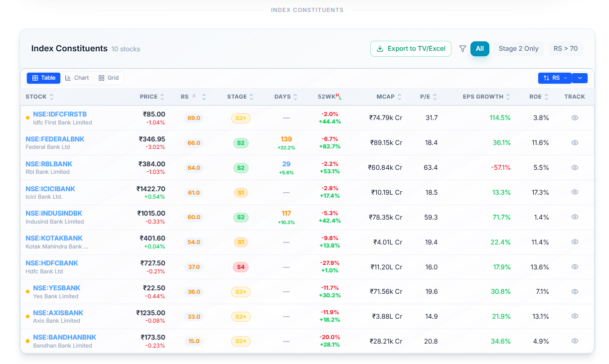Viewport: 609px width, 364px height.
Task: Toggle track eye for BANDHANBNK row
Action: point(575,341)
